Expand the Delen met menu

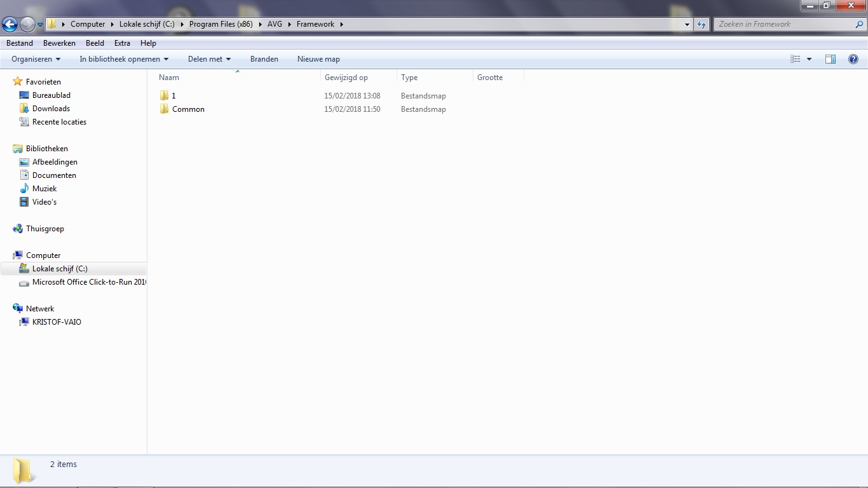tap(210, 59)
